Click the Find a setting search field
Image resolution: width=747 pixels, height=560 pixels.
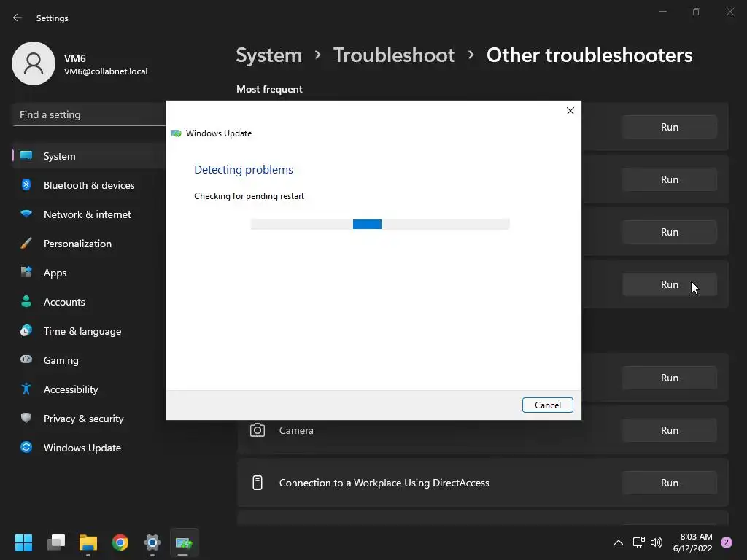pyautogui.click(x=89, y=114)
